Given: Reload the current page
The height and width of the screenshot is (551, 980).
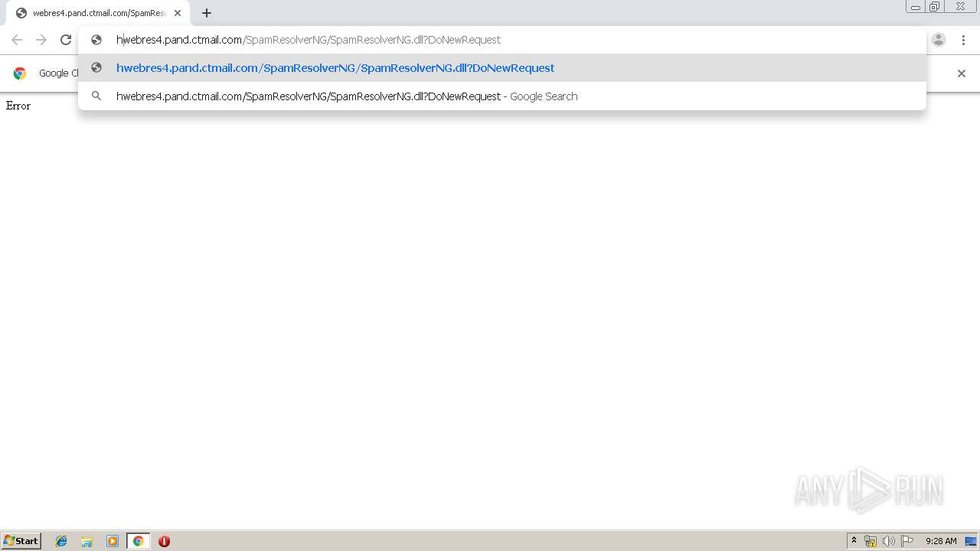Looking at the screenshot, I should pyautogui.click(x=66, y=40).
